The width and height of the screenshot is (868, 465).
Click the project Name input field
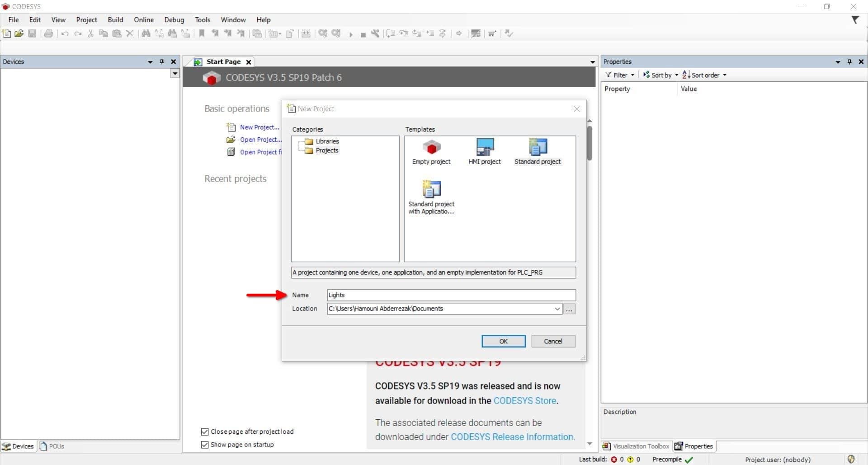[451, 295]
